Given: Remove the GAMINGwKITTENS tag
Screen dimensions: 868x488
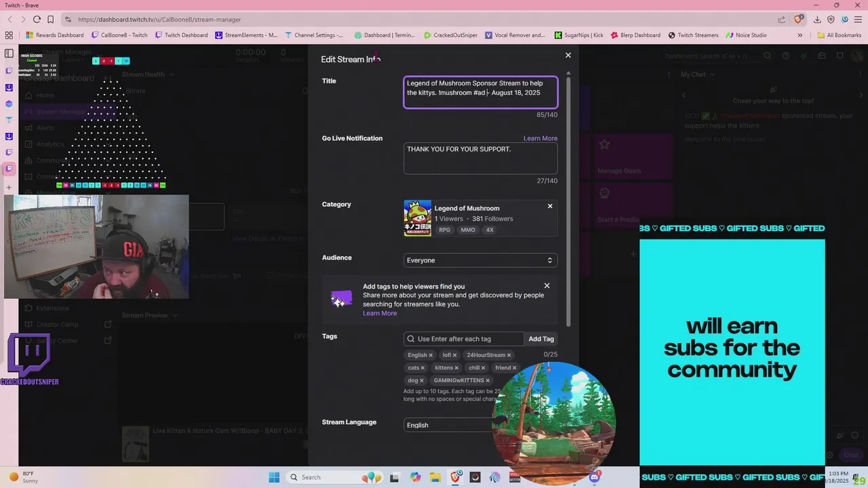Looking at the screenshot, I should (488, 381).
